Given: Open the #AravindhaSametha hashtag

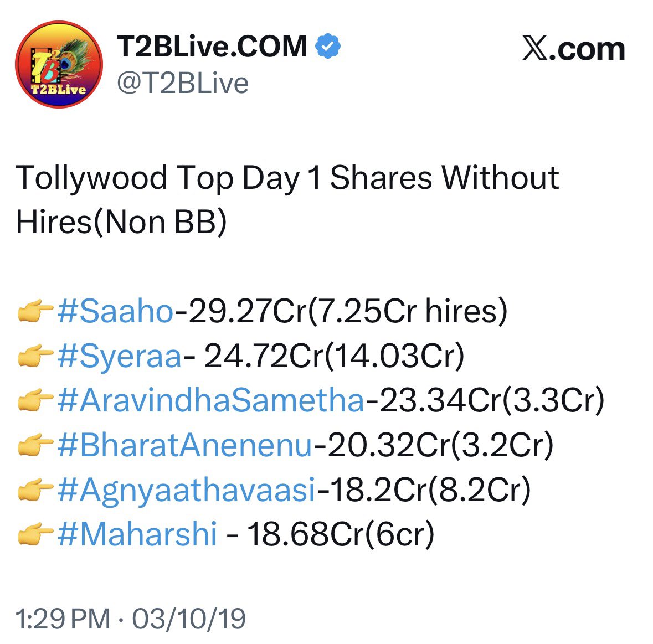Looking at the screenshot, I should click(210, 400).
